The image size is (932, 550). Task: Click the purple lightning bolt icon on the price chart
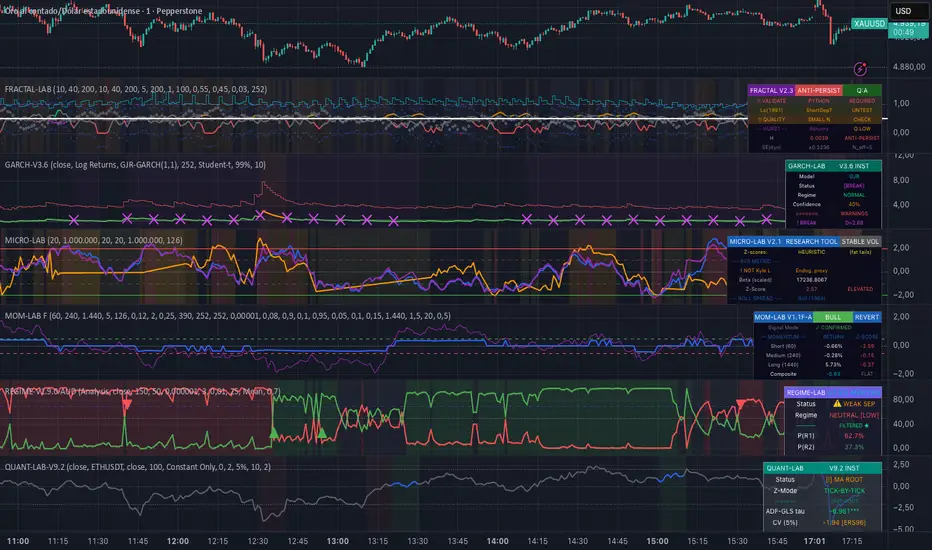860,69
